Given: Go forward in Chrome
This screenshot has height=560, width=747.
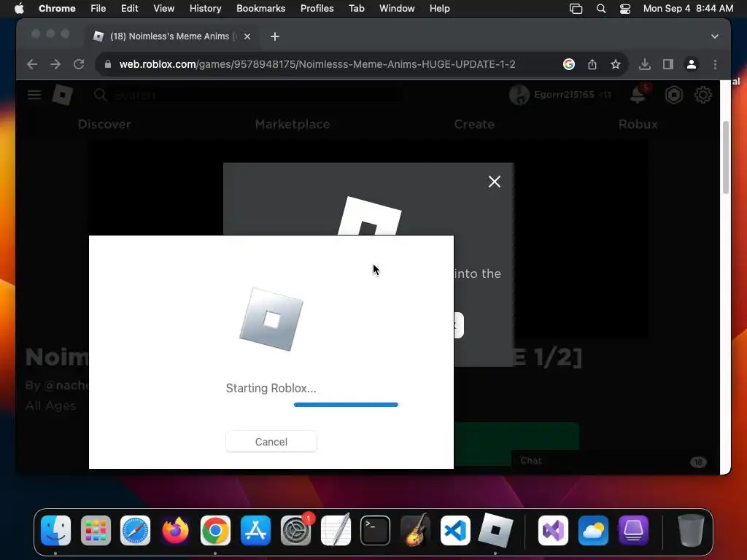Looking at the screenshot, I should [55, 64].
